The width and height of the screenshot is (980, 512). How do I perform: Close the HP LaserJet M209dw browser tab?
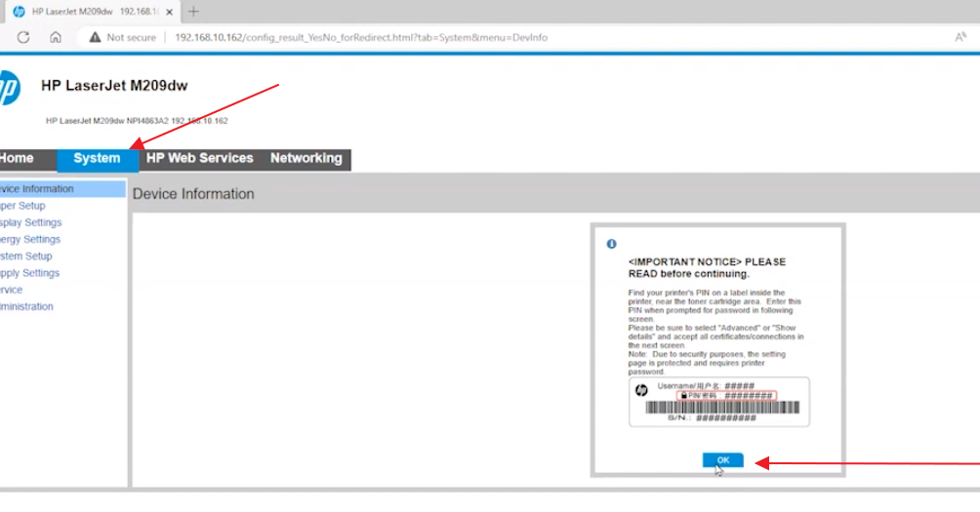170,12
